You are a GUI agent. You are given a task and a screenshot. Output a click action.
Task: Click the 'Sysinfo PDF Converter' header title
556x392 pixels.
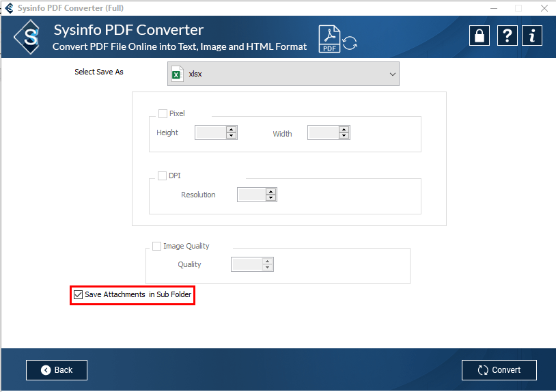pos(128,30)
